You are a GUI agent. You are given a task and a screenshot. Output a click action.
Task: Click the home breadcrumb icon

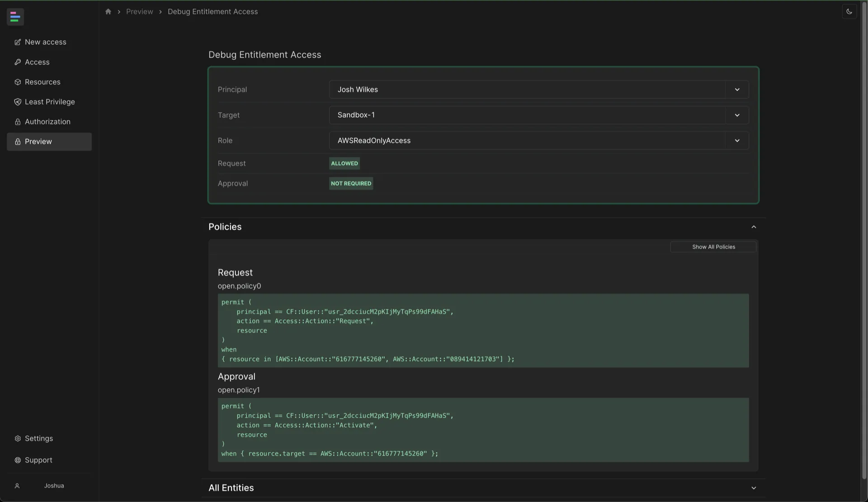pyautogui.click(x=108, y=12)
